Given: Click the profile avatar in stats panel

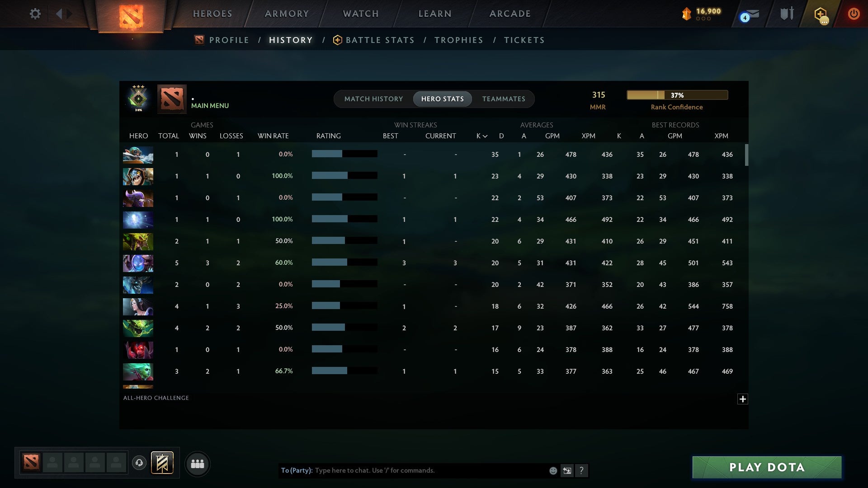Looking at the screenshot, I should [x=172, y=99].
